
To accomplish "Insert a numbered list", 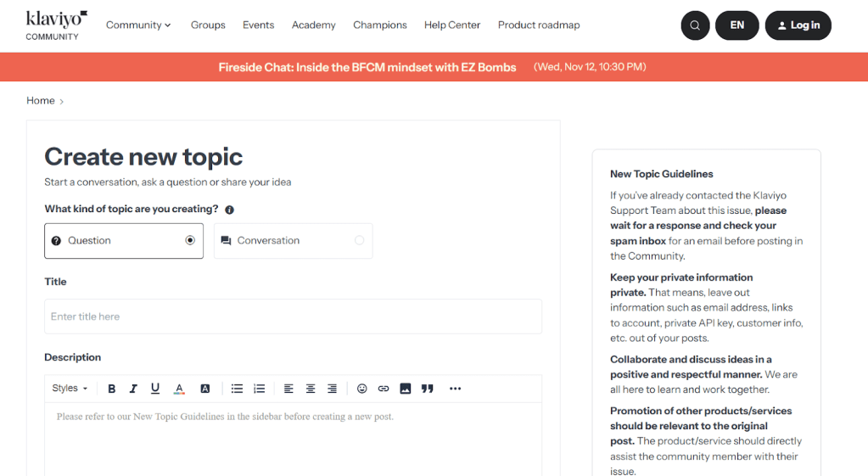I will point(260,389).
